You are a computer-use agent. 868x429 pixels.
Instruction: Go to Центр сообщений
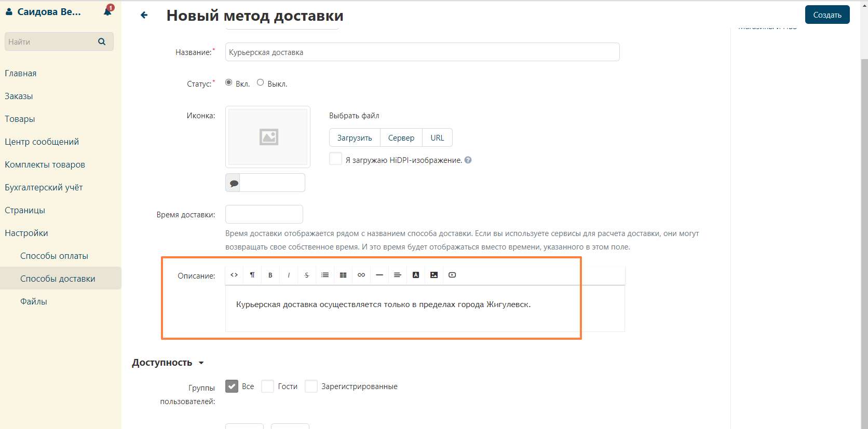coord(42,142)
